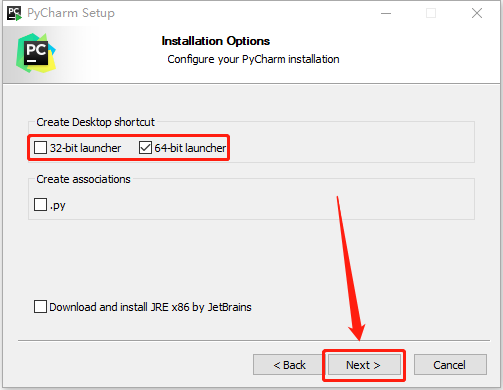Click the Create associations group heading
The image size is (503, 390).
pyautogui.click(x=83, y=179)
